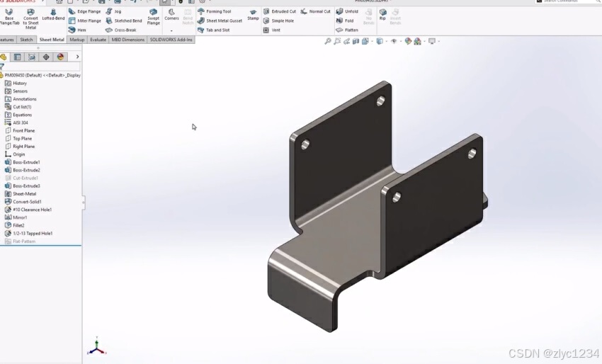Select the Miter Flange tool

(x=84, y=21)
